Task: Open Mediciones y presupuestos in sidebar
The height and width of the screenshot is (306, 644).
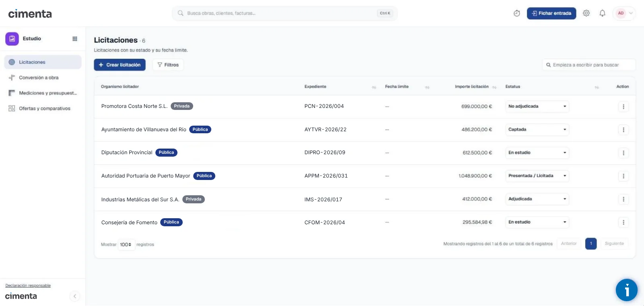Action: [43, 93]
